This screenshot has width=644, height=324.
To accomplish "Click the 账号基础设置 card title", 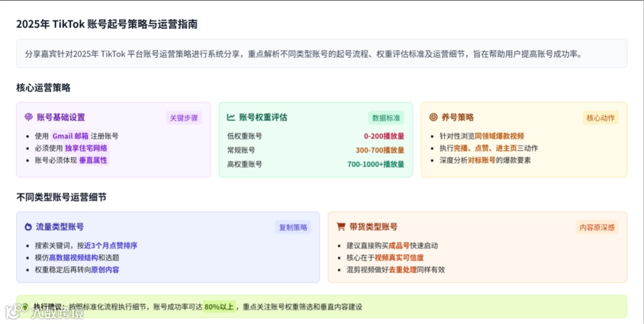I will click(x=61, y=117).
